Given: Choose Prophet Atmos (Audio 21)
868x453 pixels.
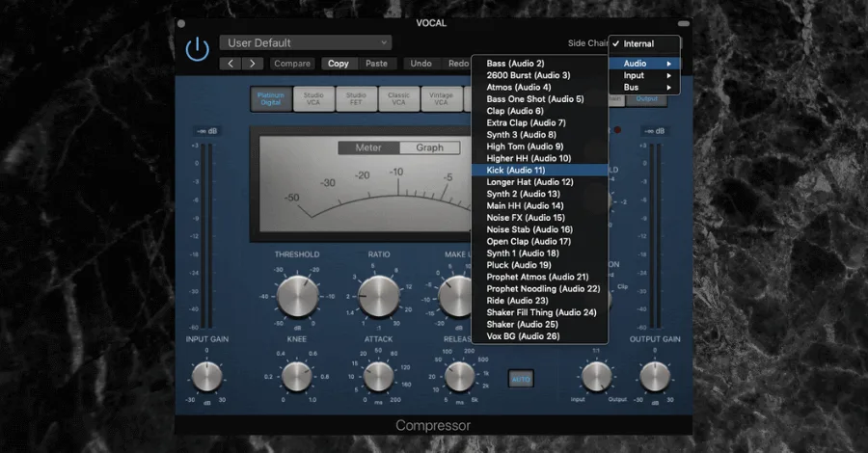Looking at the screenshot, I should point(539,278).
